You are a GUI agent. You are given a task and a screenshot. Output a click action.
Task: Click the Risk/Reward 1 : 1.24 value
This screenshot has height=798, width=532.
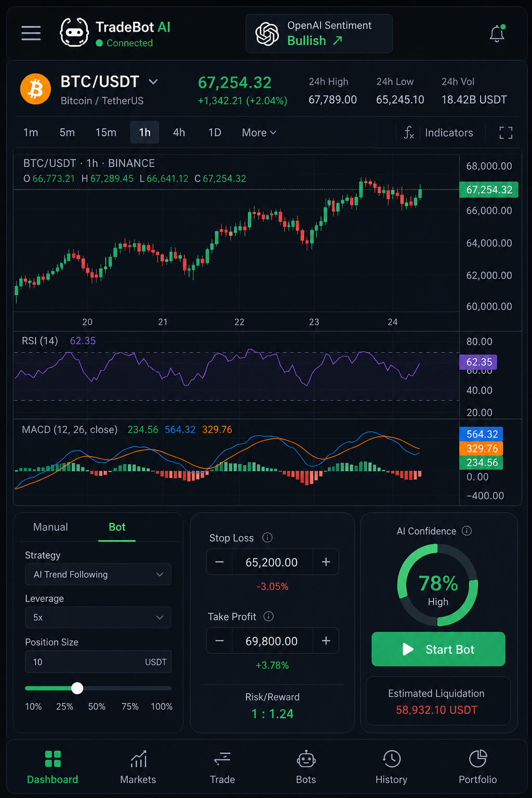pos(272,714)
